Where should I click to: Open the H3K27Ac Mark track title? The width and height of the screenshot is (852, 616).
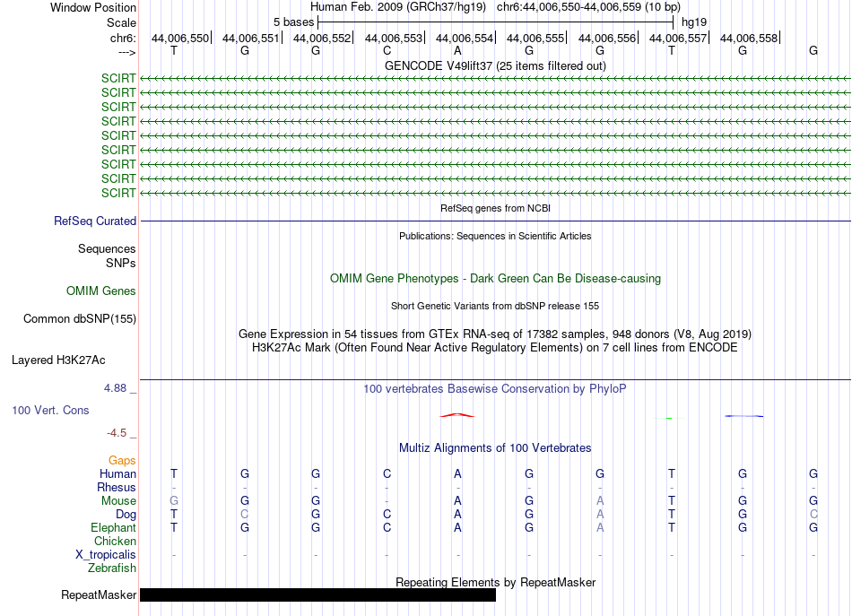(495, 347)
